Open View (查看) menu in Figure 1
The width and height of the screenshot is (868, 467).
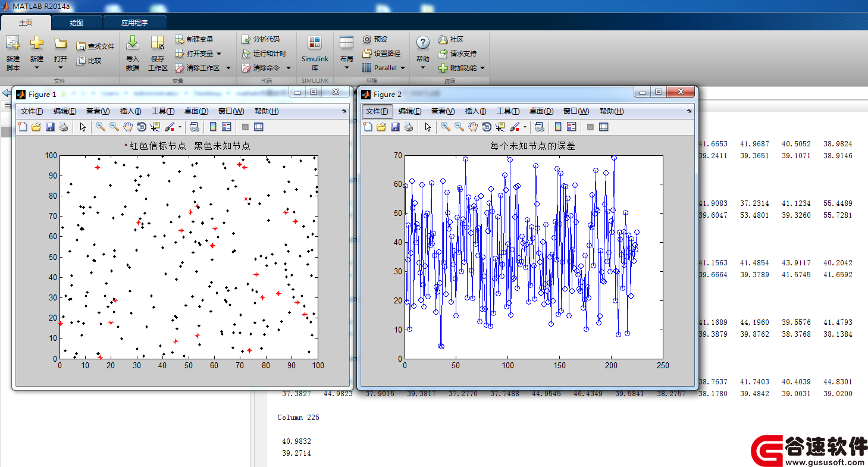98,111
